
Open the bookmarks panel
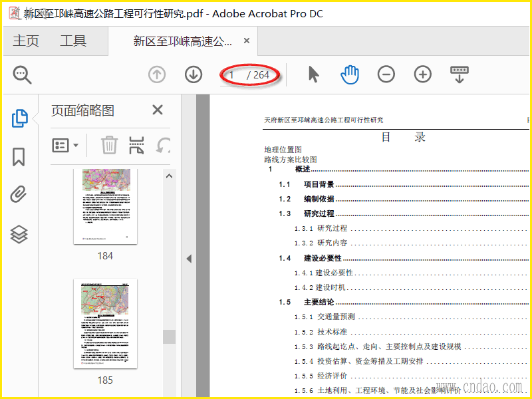point(19,157)
